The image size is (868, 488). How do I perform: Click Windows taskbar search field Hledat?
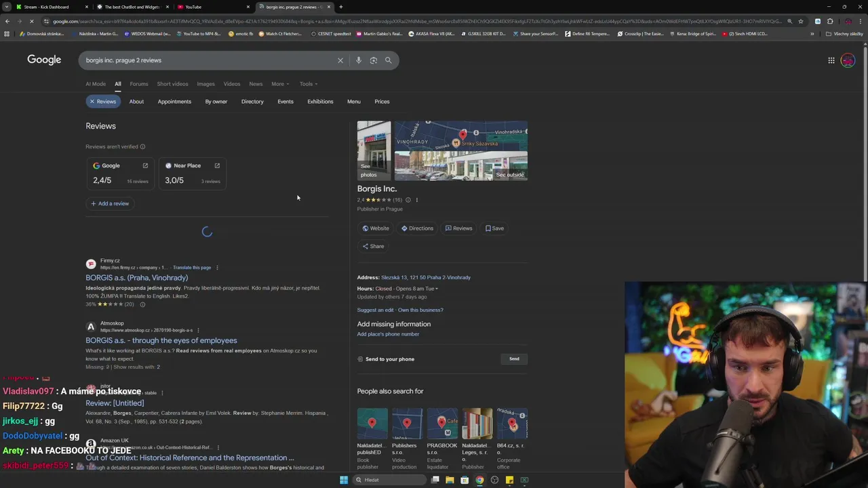pos(390,480)
